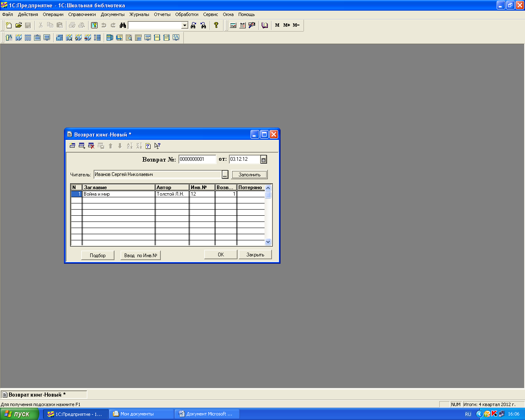Image resolution: width=525 pixels, height=420 pixels.
Task: Click the Open folder icon in toolbar
Action: click(x=18, y=25)
